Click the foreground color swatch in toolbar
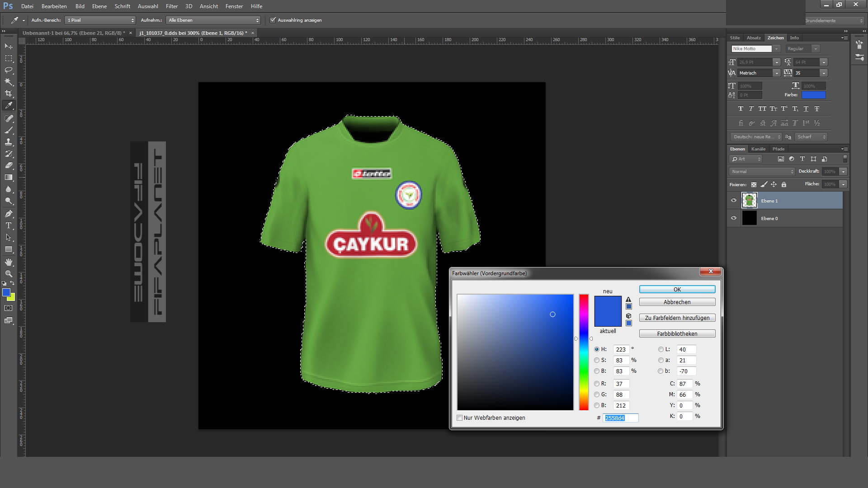The width and height of the screenshot is (868, 488). coord(6,292)
